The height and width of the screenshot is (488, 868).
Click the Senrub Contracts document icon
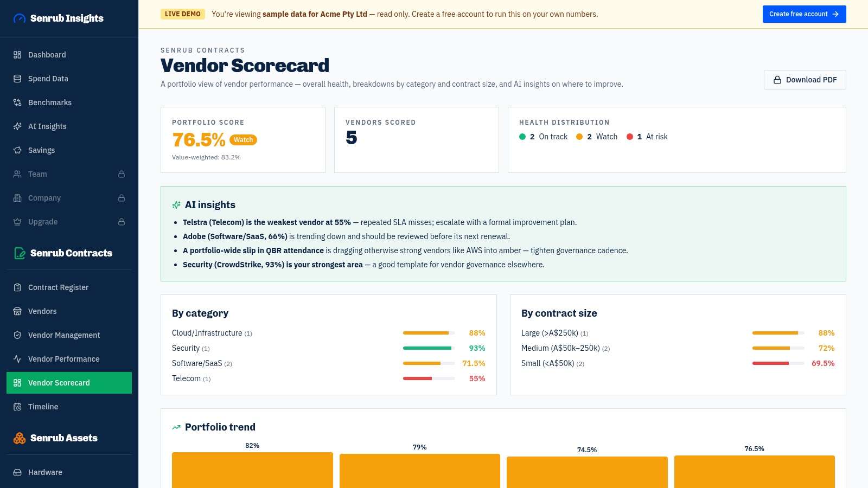pyautogui.click(x=20, y=253)
